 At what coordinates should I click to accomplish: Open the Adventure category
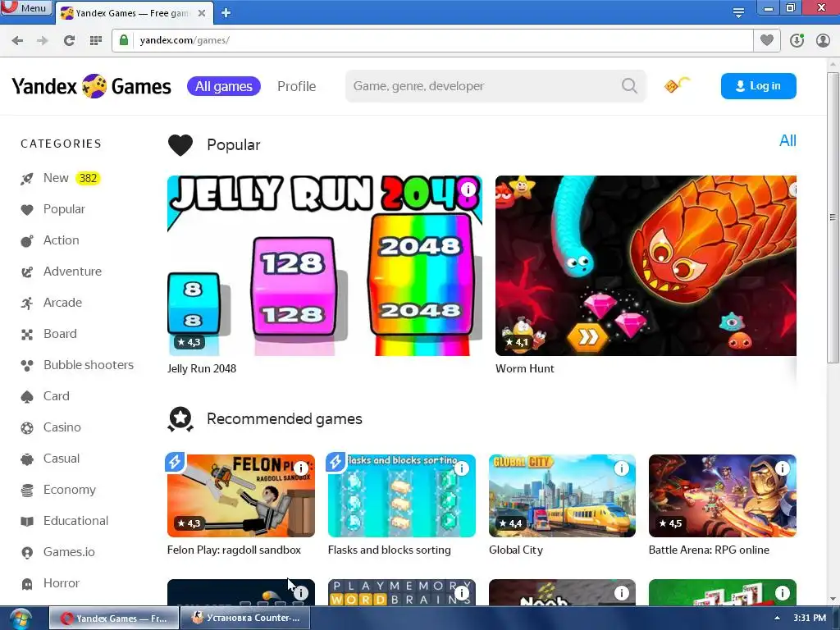[61, 272]
